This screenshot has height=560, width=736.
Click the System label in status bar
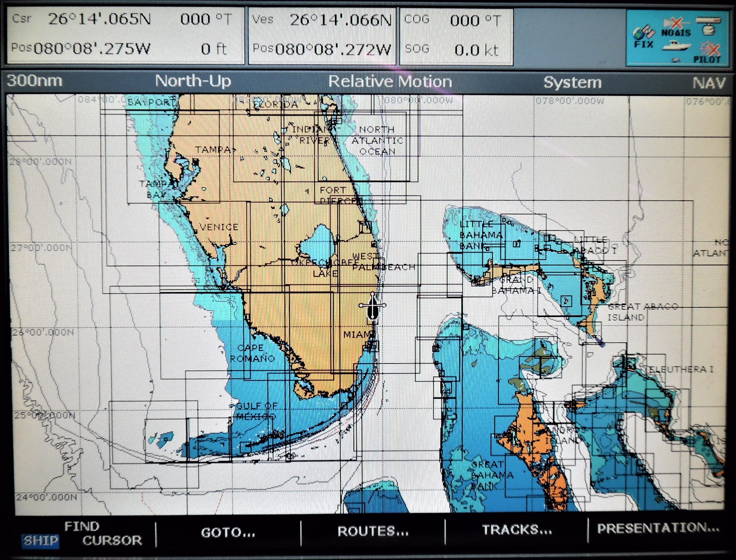(572, 82)
